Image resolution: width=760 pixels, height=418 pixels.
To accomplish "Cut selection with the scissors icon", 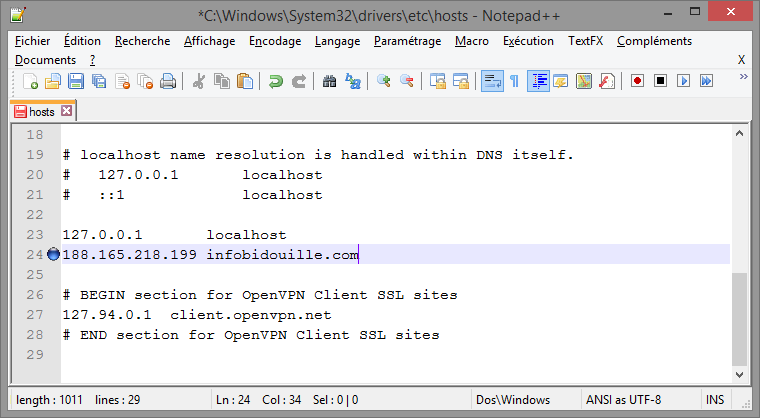I will pos(198,81).
